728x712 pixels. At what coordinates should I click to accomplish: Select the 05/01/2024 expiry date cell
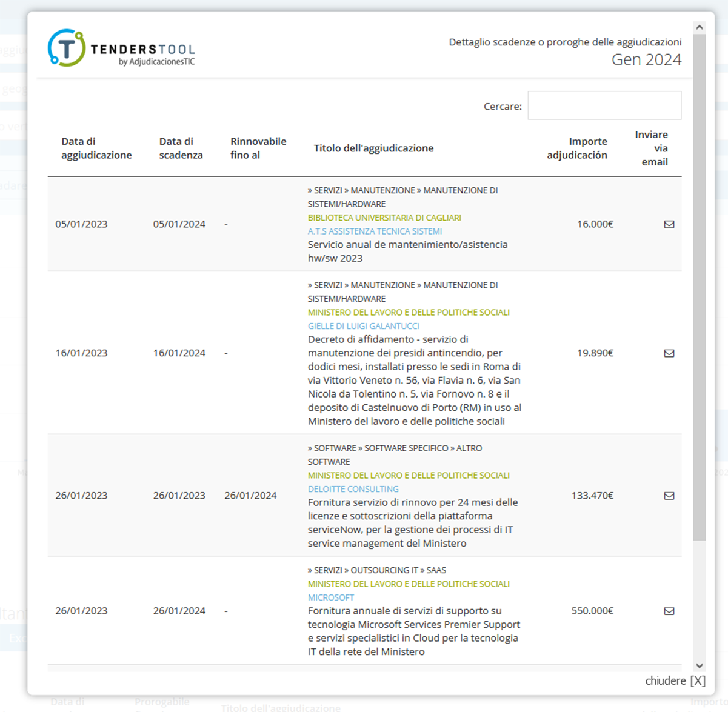[x=179, y=224]
